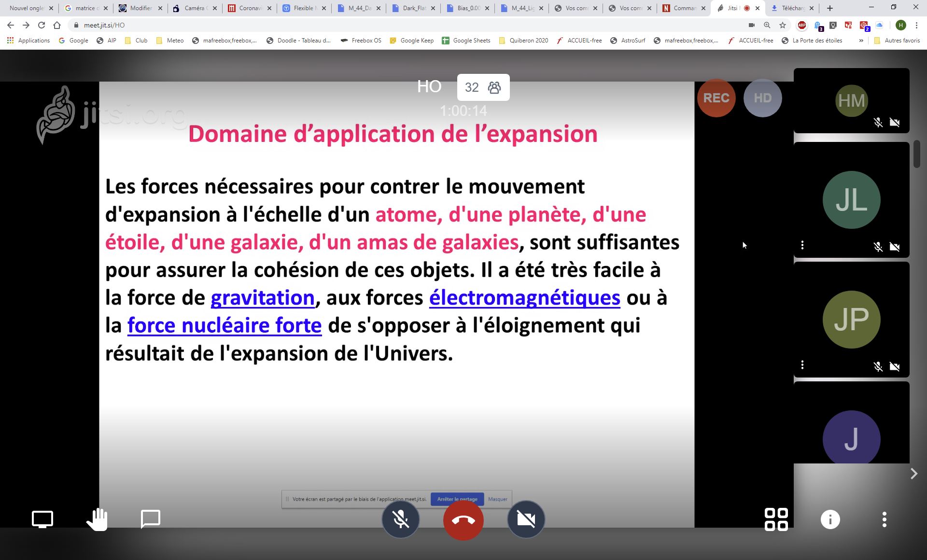Toggle screen sharing monitor icon
Screen dimensions: 927x560
42,519
